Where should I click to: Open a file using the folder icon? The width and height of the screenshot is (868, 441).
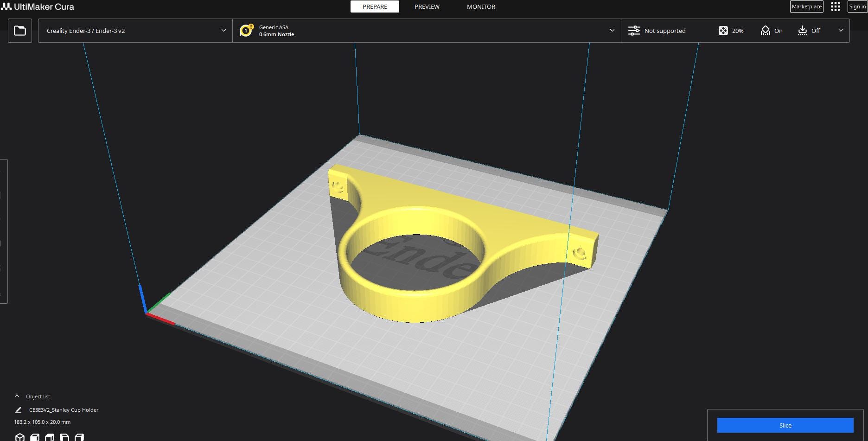(19, 31)
